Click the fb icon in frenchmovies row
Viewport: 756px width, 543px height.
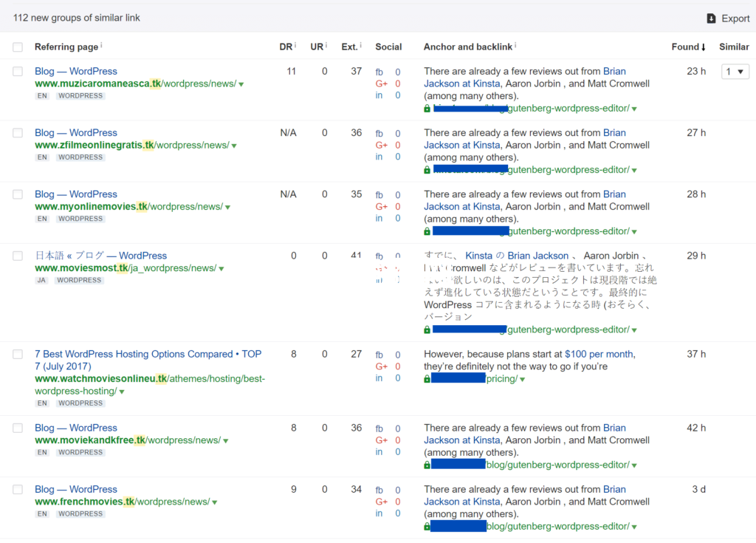(379, 490)
